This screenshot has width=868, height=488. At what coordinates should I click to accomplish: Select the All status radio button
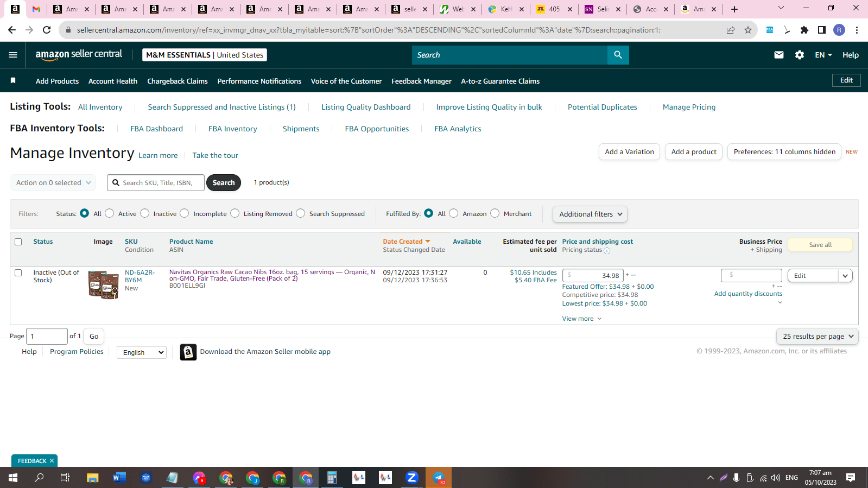click(84, 213)
